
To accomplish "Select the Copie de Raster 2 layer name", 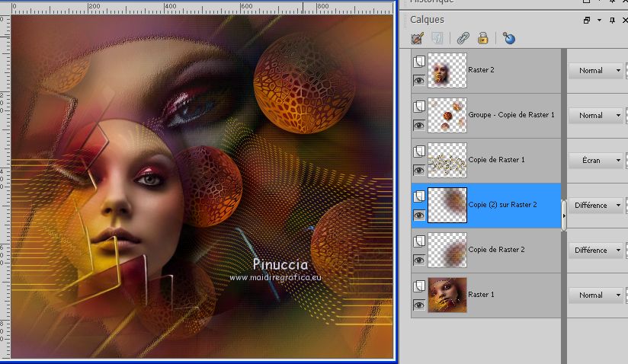I will coord(496,250).
